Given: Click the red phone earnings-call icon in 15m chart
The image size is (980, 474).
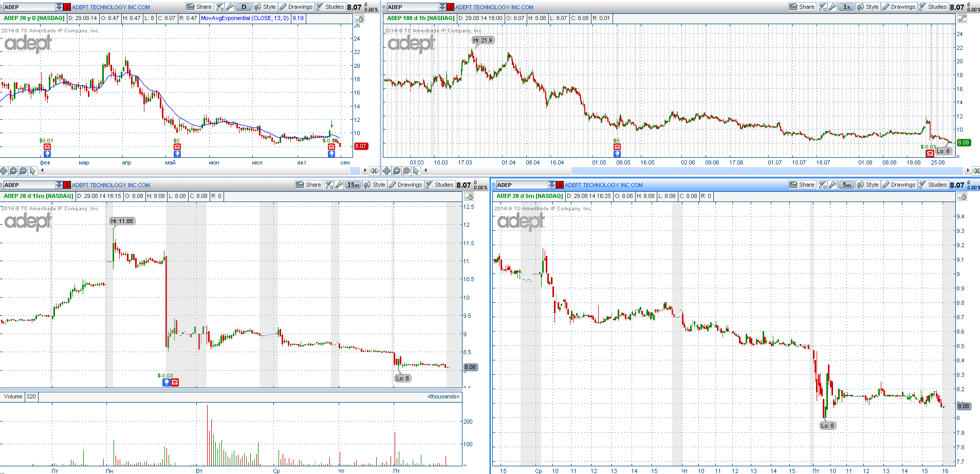Looking at the screenshot, I should click(x=175, y=382).
